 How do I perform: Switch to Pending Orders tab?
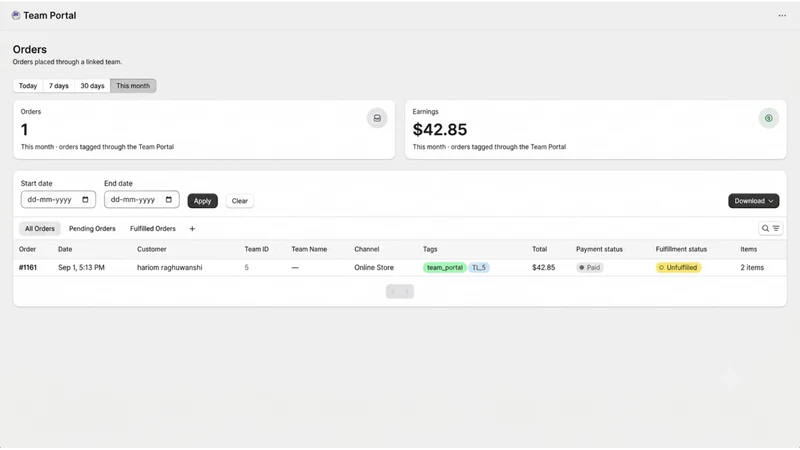coord(92,229)
